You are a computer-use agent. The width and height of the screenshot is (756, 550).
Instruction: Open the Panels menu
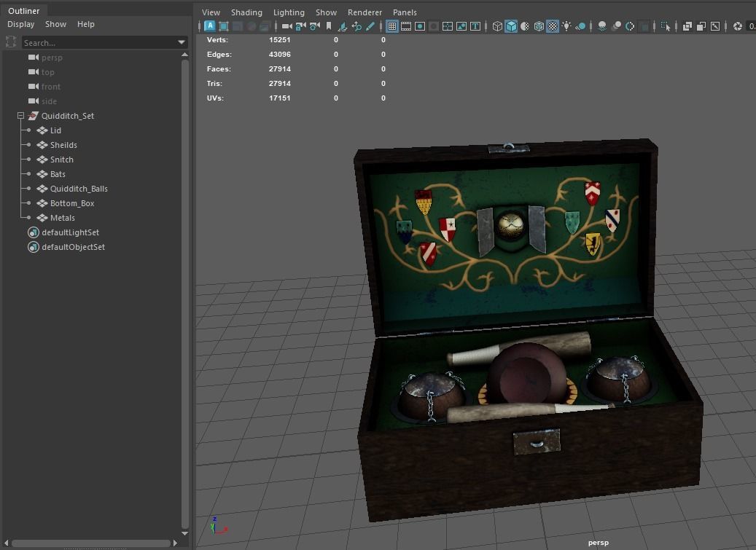click(405, 12)
